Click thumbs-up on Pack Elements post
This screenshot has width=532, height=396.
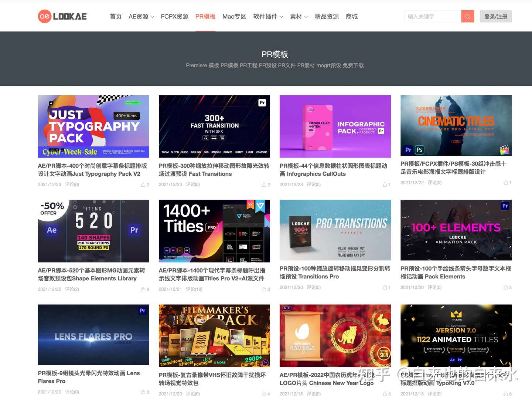pyautogui.click(x=507, y=287)
